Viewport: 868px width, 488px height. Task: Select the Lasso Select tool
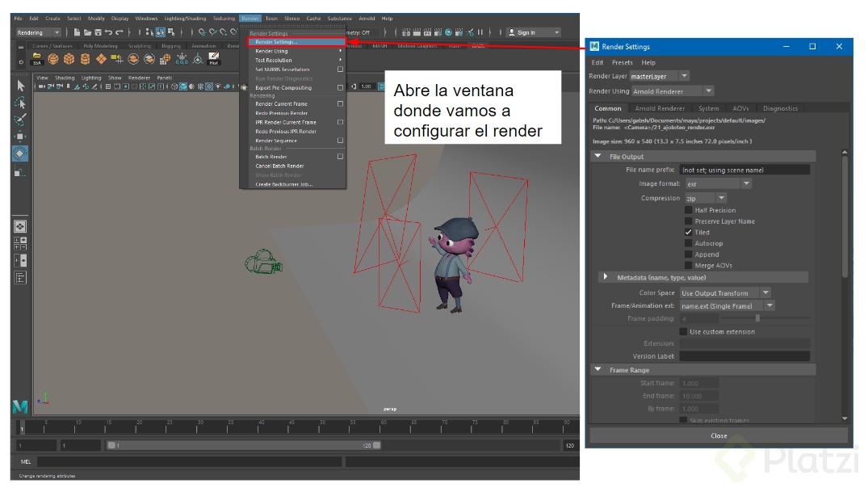coord(20,103)
